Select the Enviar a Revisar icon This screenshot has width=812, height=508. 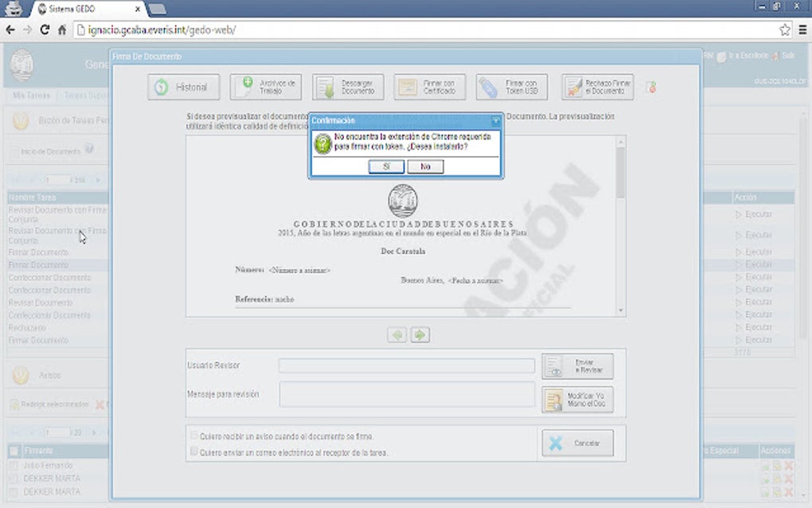click(x=577, y=365)
